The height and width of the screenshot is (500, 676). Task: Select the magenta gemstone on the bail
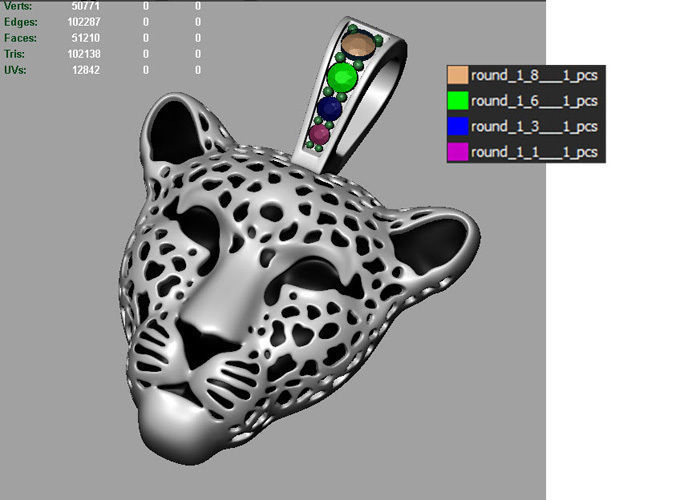click(319, 135)
